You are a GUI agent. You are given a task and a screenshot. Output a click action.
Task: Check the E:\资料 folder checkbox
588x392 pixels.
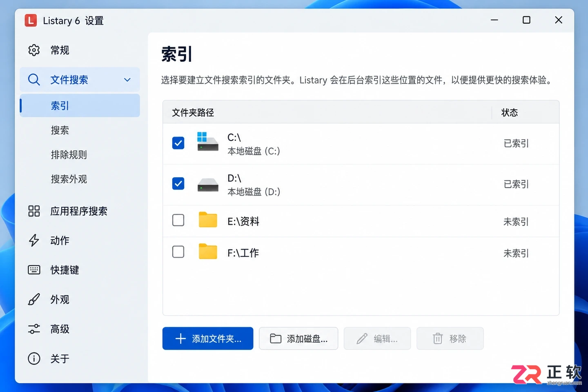(178, 220)
